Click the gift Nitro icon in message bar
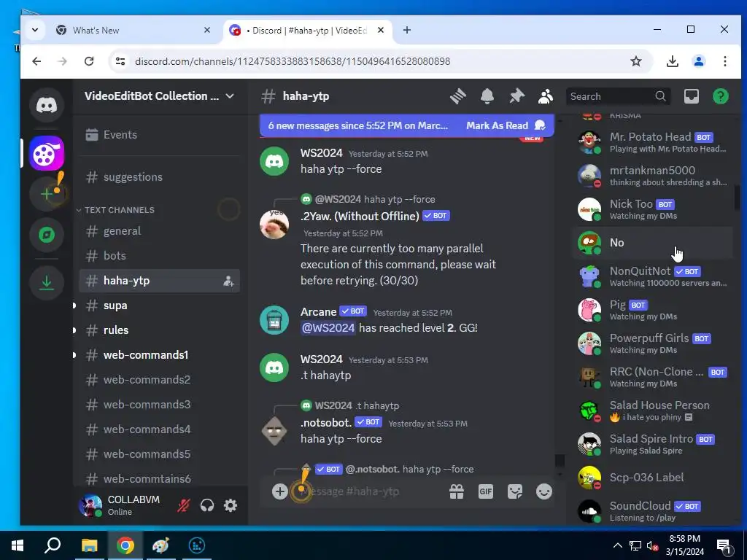The width and height of the screenshot is (747, 560). pyautogui.click(x=457, y=491)
